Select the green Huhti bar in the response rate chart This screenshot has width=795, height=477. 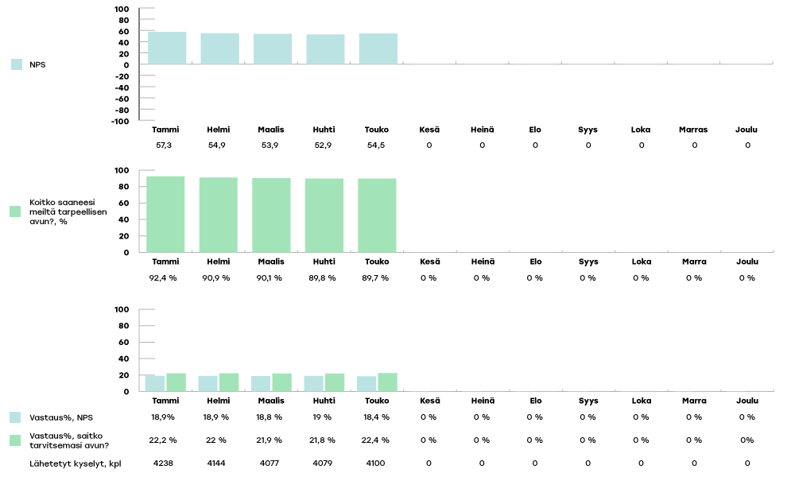pyautogui.click(x=334, y=382)
